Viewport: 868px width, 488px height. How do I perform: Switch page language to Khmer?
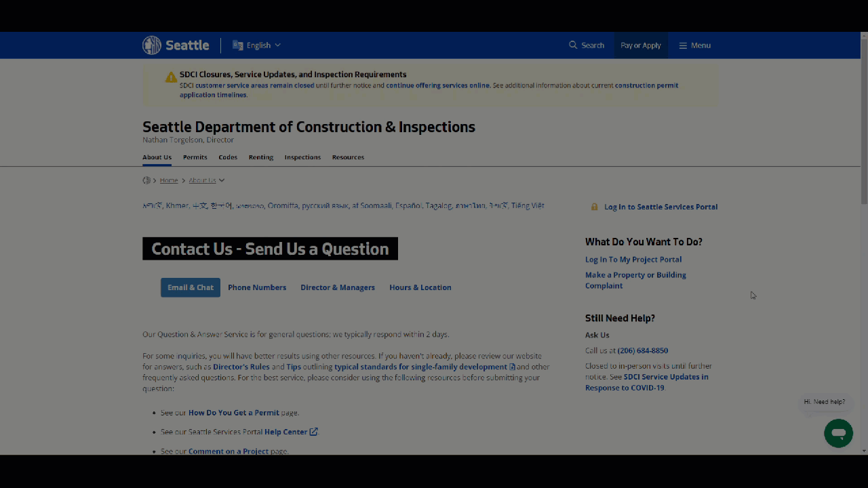178,205
